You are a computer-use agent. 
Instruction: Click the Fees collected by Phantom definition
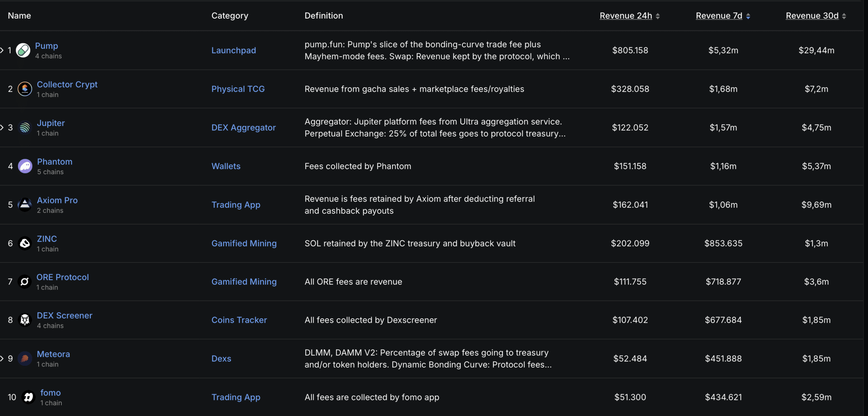point(358,166)
